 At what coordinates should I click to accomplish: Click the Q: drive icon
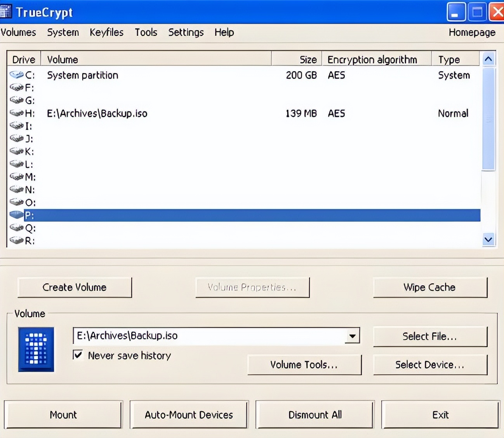[x=17, y=228]
